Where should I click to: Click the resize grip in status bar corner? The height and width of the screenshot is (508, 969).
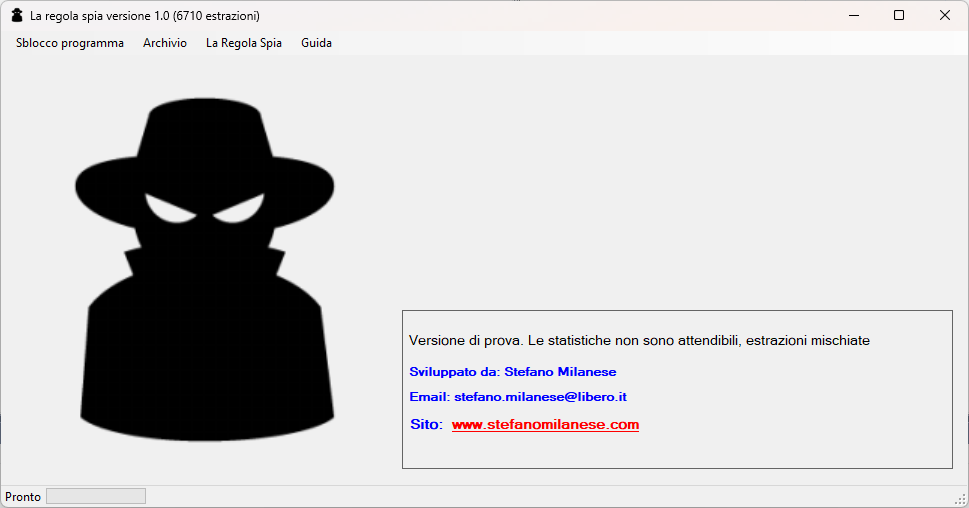point(962,500)
